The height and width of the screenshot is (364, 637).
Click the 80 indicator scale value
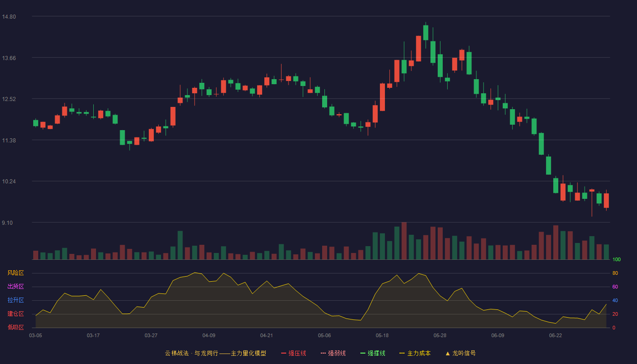coord(615,273)
